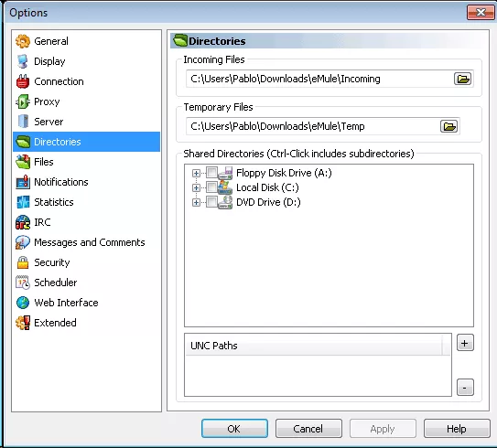Browse for the Incoming Files folder
This screenshot has width=497, height=448.
tap(463, 79)
